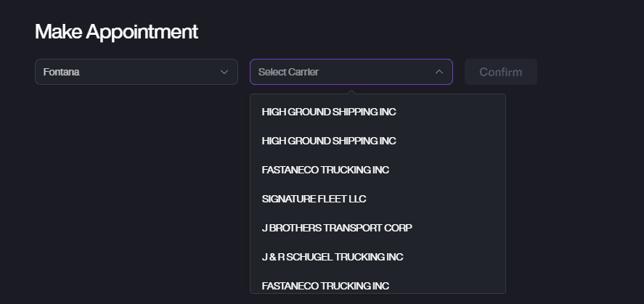Select the SCHUGEL trucking carrier row
This screenshot has height=304, width=644.
[333, 257]
